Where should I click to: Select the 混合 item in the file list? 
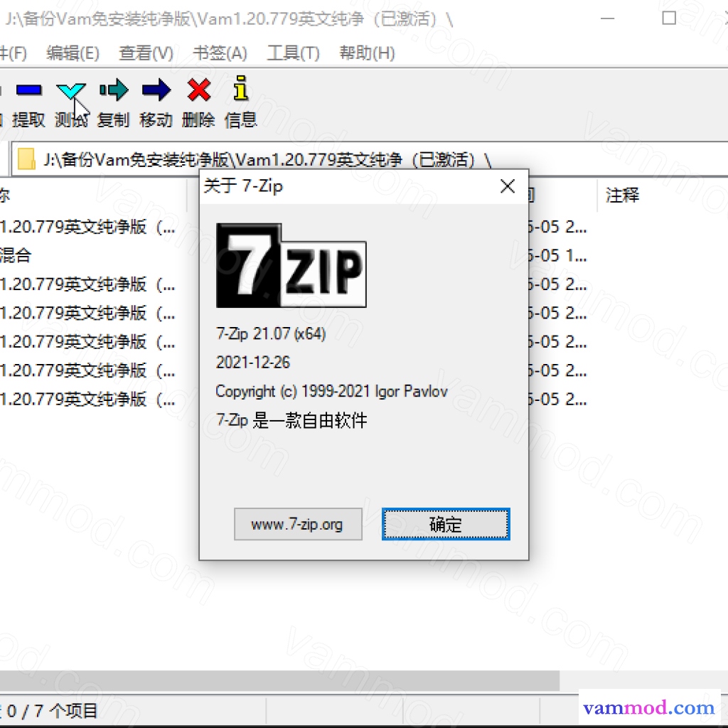[x=16, y=255]
